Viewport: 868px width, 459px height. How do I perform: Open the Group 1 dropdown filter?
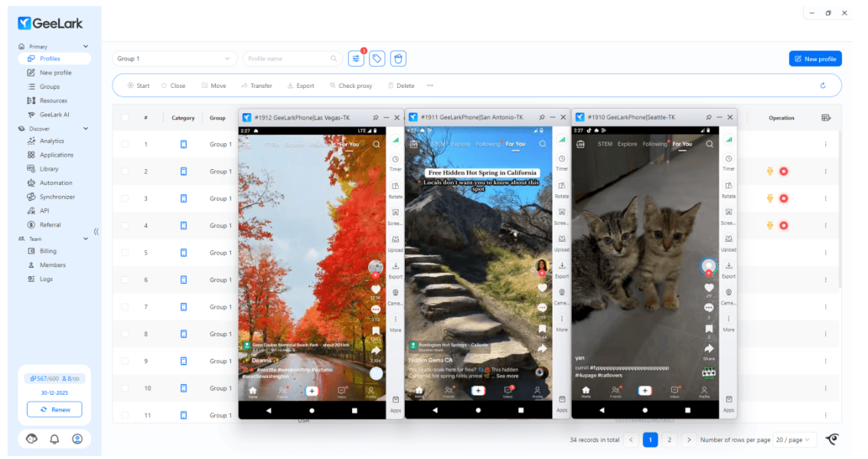[175, 59]
